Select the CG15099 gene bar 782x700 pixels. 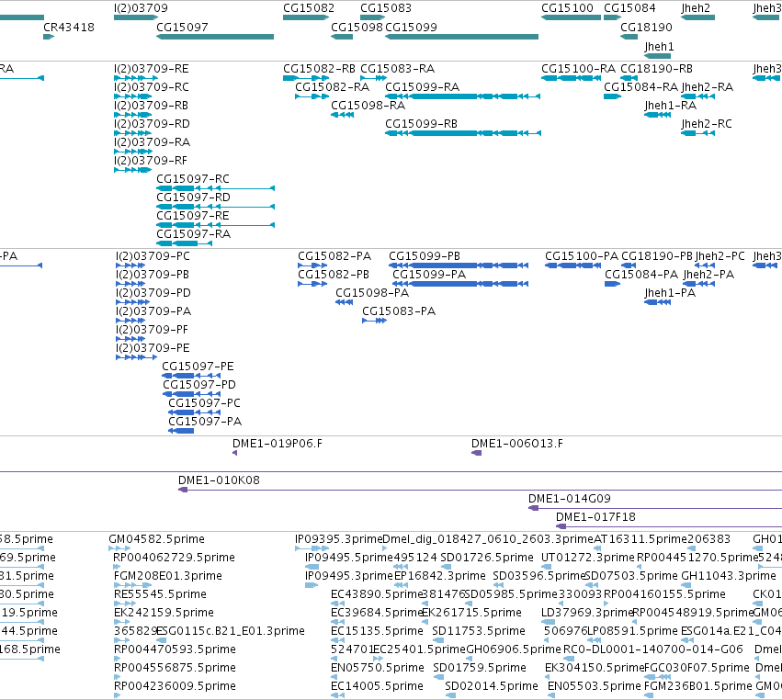point(461,37)
